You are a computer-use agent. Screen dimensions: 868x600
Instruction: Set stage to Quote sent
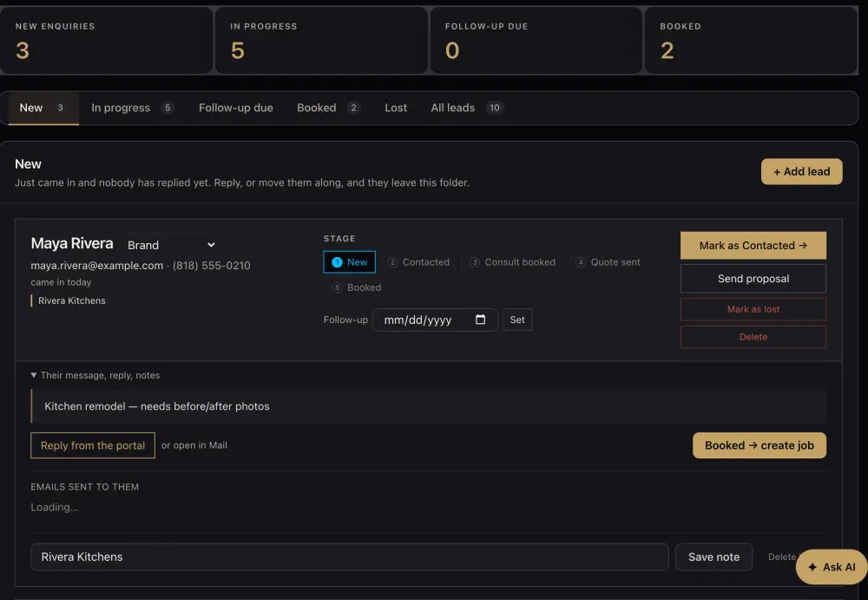pos(608,262)
